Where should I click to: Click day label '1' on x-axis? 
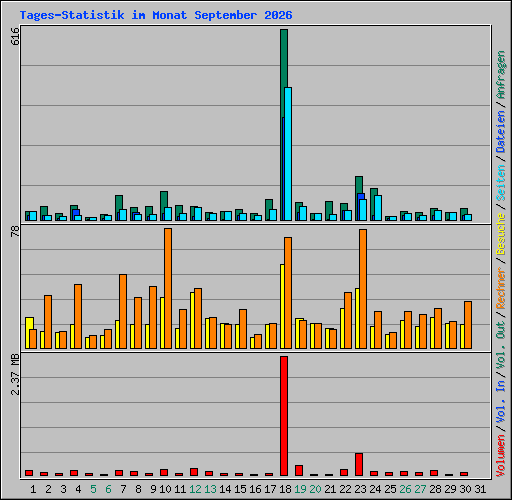pos(33,489)
